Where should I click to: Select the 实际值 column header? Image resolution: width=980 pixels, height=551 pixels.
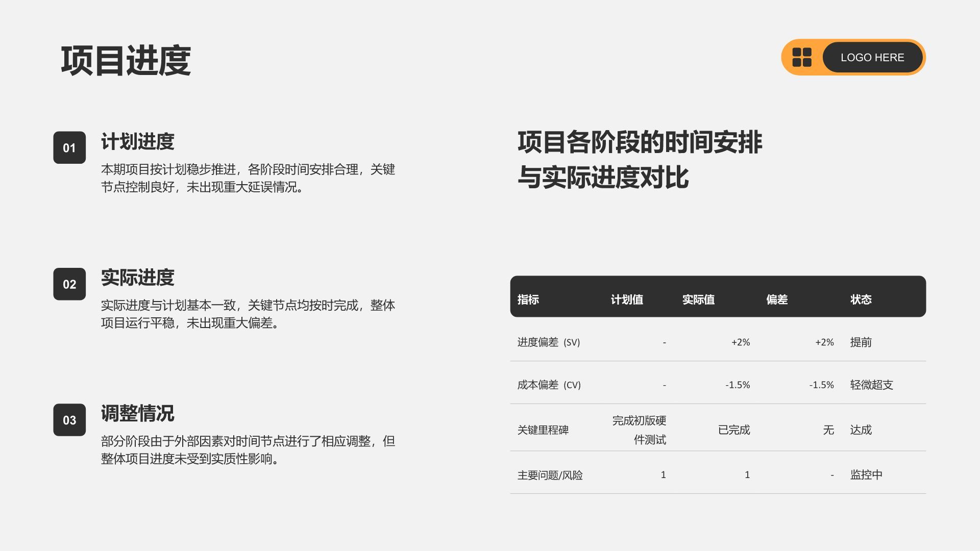698,299
